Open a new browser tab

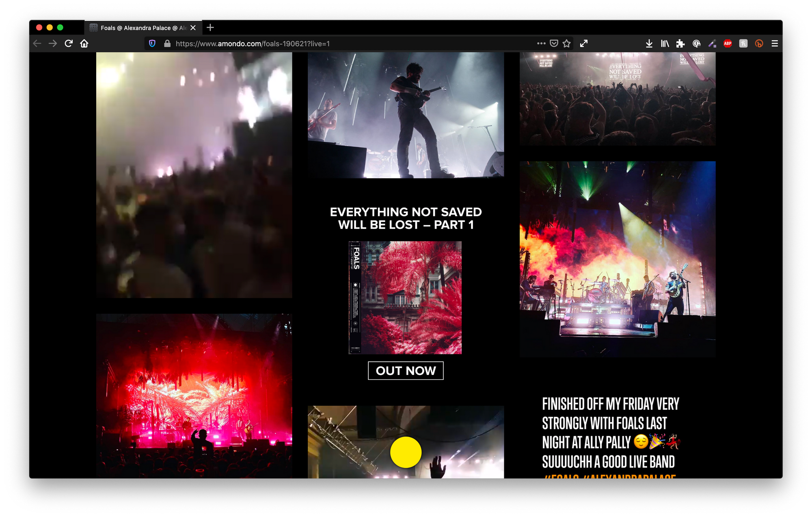click(x=210, y=28)
